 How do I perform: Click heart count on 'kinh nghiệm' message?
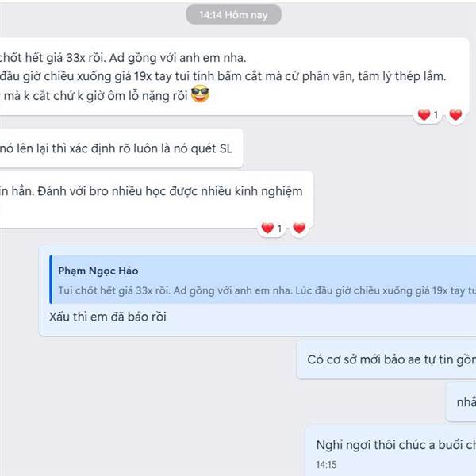[x=271, y=228]
